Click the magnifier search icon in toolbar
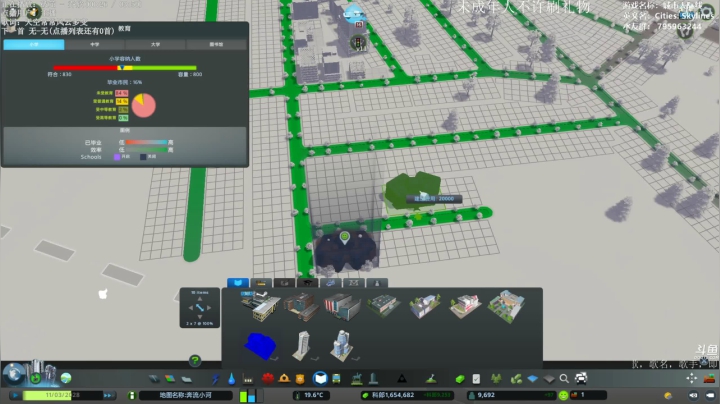The height and width of the screenshot is (404, 720). point(564,379)
